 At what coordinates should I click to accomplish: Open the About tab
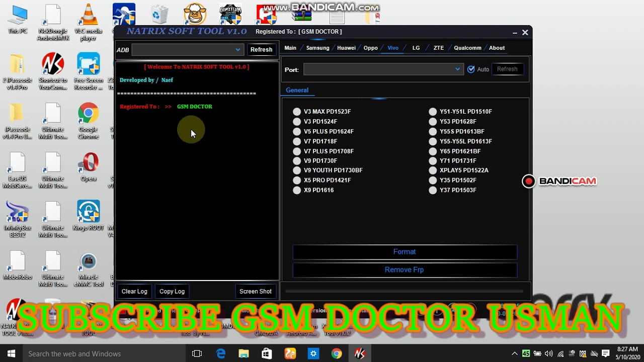point(497,48)
